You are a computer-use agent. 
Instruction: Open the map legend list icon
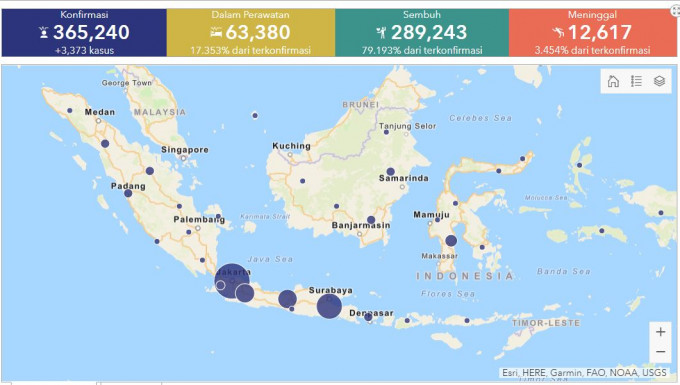point(636,81)
